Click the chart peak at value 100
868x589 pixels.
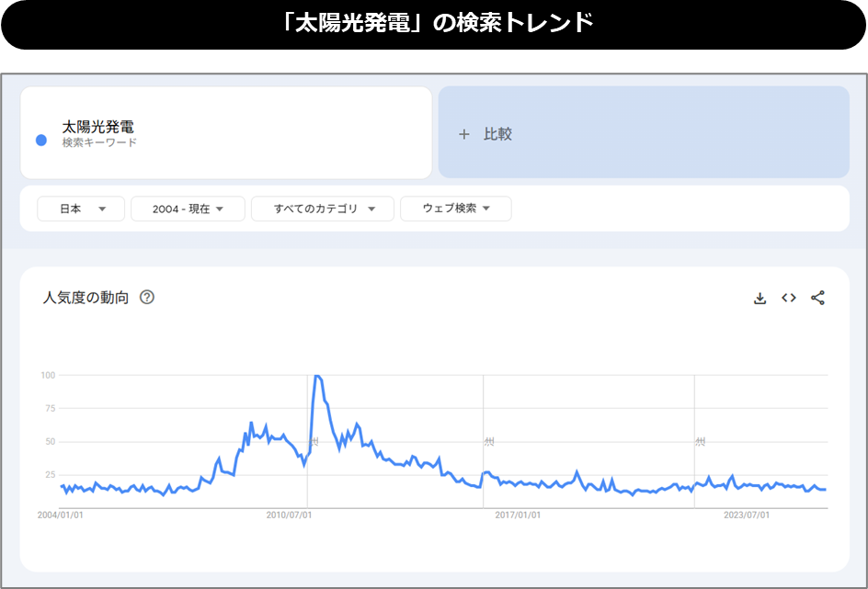[317, 376]
